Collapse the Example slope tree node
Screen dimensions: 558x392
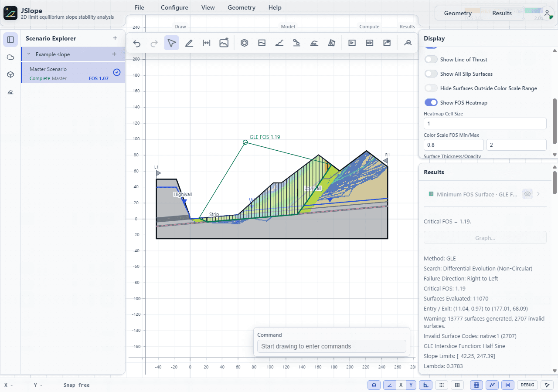(x=29, y=54)
